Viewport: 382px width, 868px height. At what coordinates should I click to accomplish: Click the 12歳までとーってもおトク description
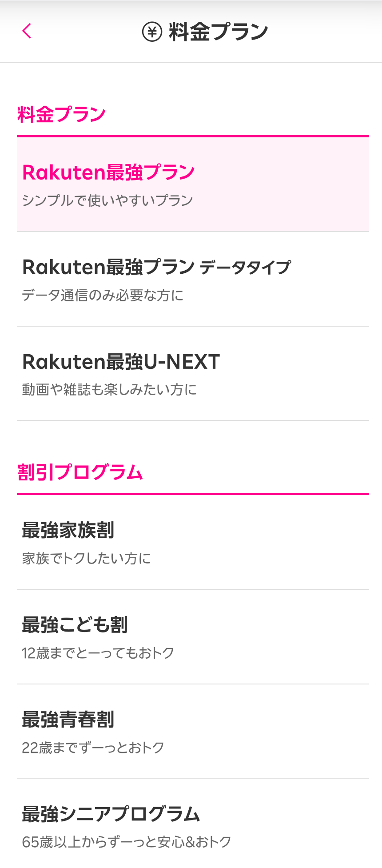pyautogui.click(x=98, y=653)
